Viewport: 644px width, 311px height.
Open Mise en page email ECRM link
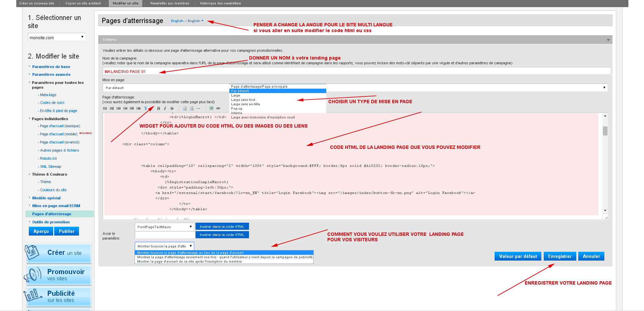click(56, 206)
